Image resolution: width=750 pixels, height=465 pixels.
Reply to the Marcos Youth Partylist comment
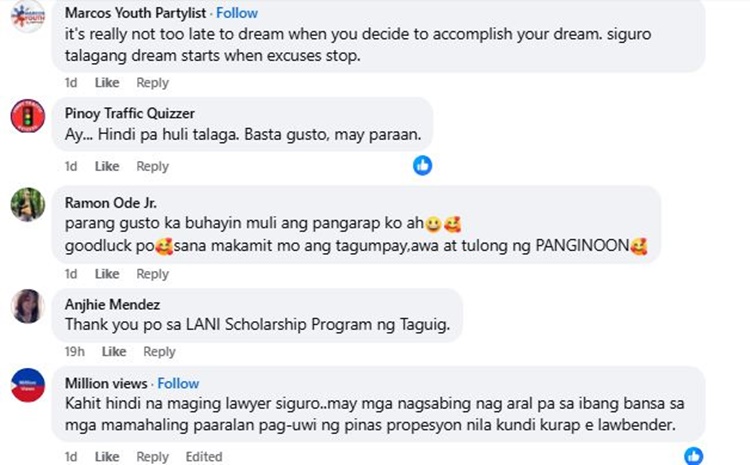(x=153, y=83)
